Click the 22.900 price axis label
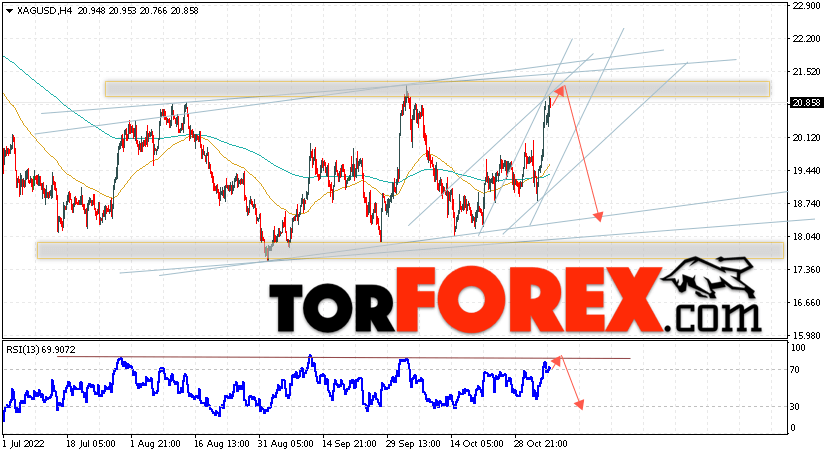828x455 pixels. pos(806,5)
